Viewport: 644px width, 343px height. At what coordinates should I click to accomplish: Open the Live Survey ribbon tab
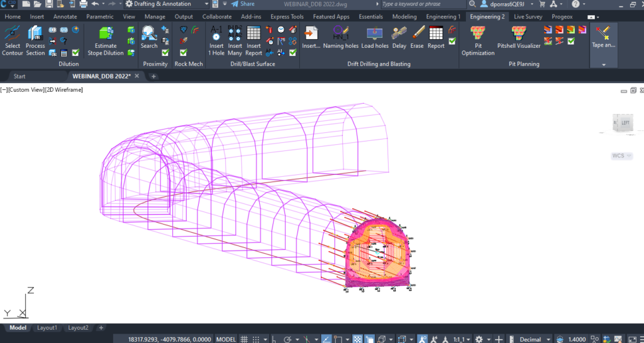click(x=528, y=17)
